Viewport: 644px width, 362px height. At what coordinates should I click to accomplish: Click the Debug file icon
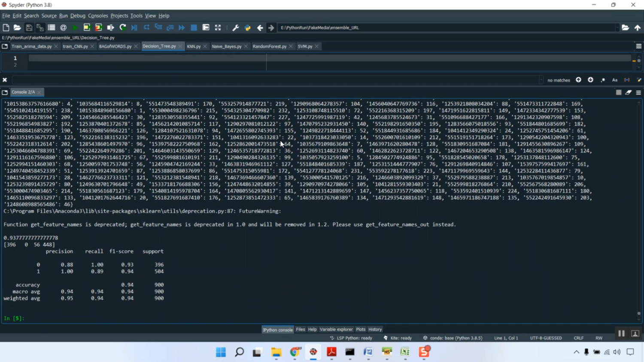(134, 27)
